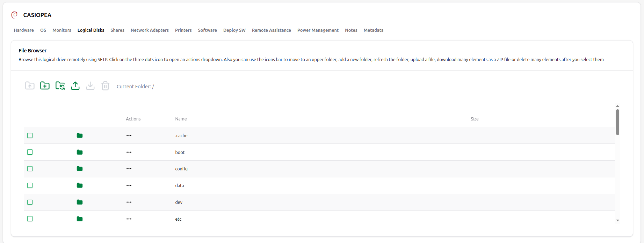Screen dimensions: 644x243
Task: Check the box next to etc
Action: [30, 219]
